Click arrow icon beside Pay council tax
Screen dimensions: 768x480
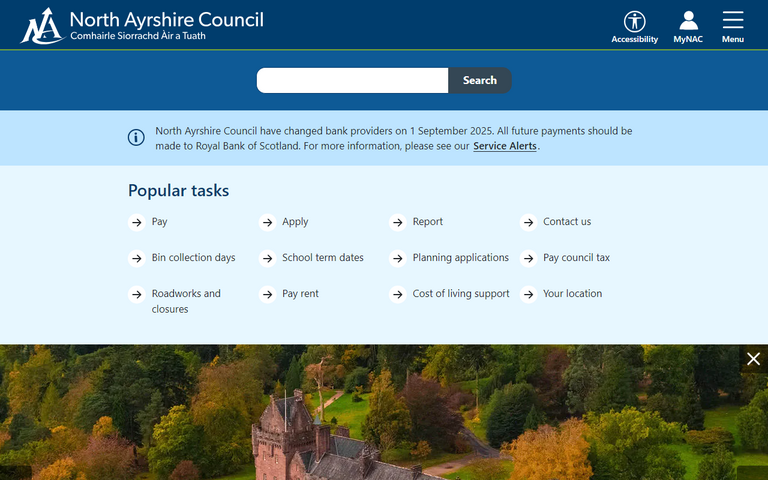pyautogui.click(x=528, y=258)
